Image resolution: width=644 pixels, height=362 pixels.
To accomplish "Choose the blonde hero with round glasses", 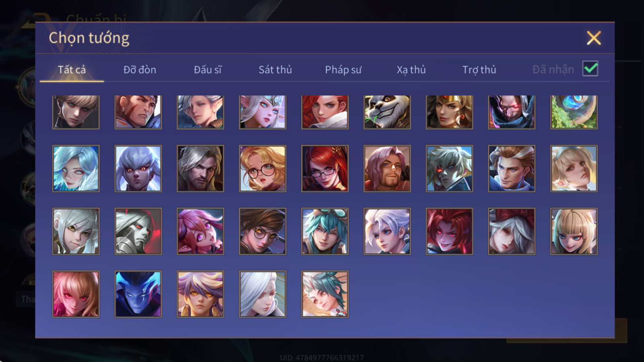I will [x=262, y=169].
